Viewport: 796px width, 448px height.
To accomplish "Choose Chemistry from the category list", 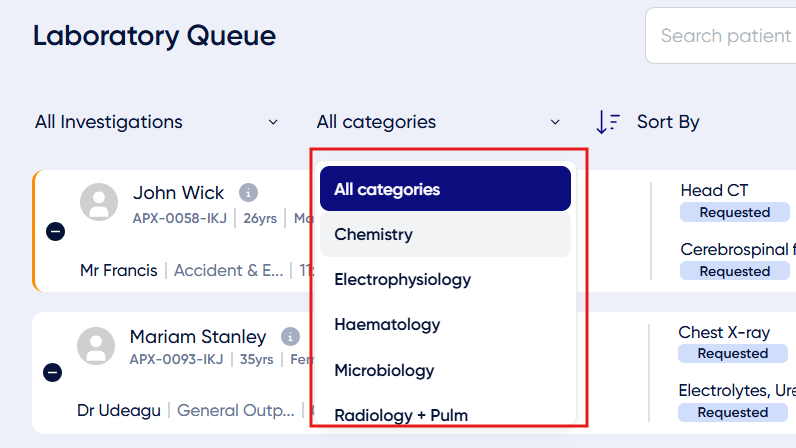I will coord(445,234).
